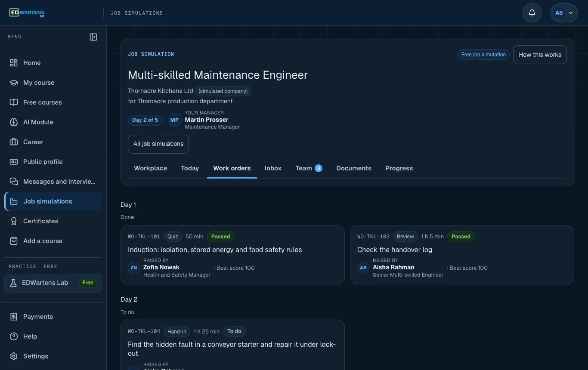This screenshot has width=588, height=370.
Task: Click Martin Prosser manager name
Action: pos(207,120)
